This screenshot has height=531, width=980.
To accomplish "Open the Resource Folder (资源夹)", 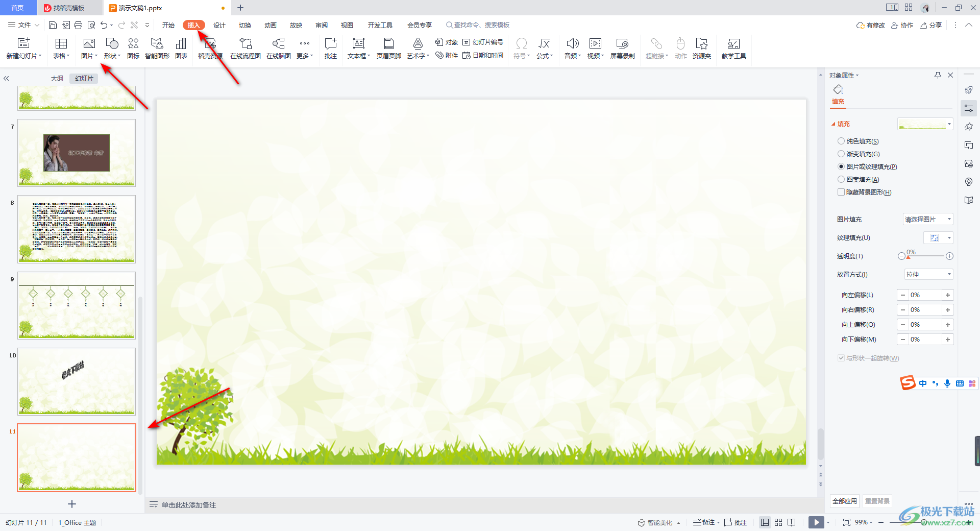I will coord(702,49).
